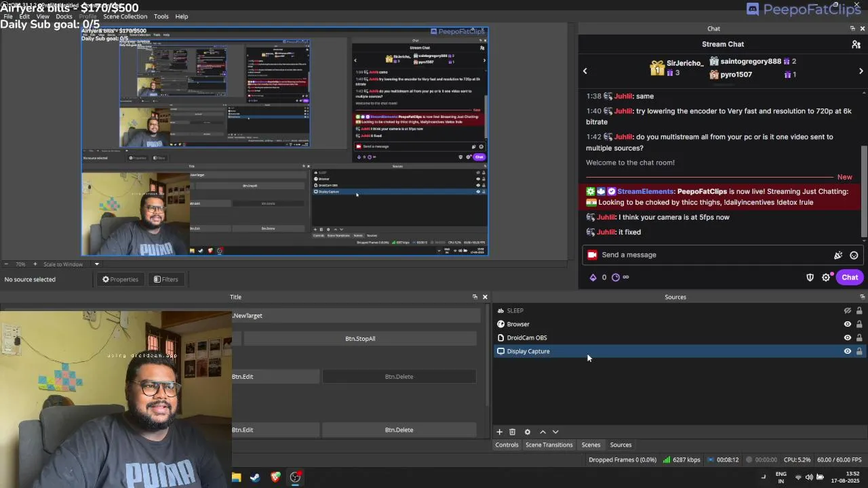Hide the Browser source
868x488 pixels.
click(x=847, y=324)
